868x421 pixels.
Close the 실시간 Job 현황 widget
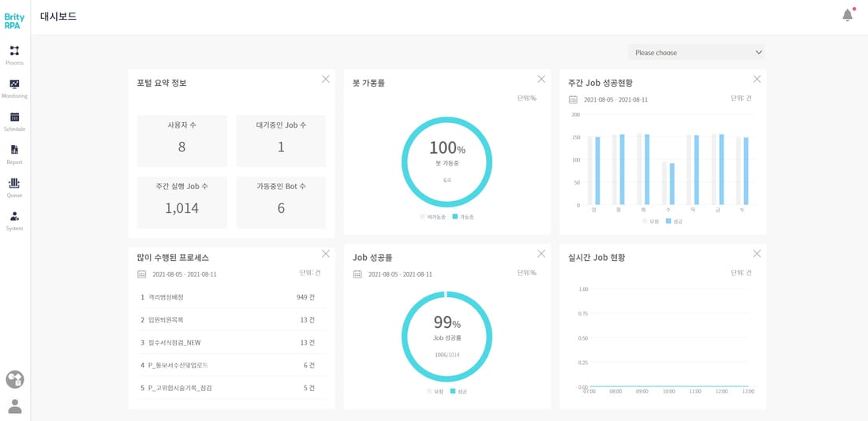point(757,253)
